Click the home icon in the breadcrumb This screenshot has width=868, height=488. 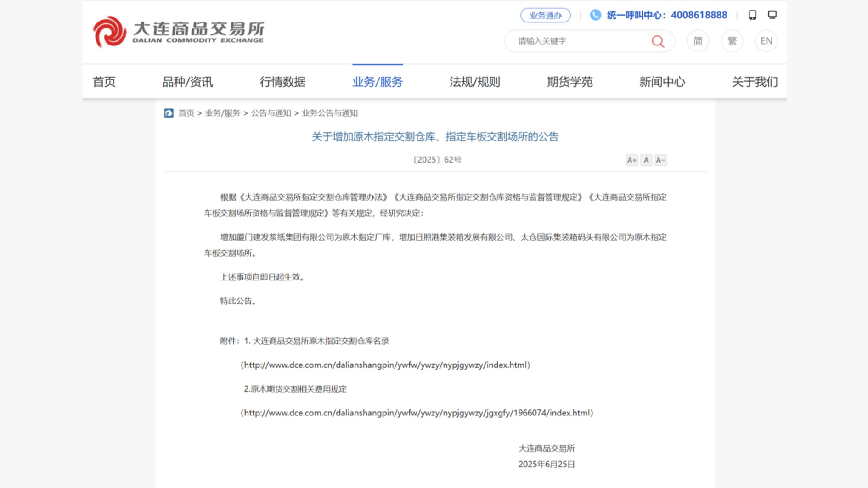point(169,113)
